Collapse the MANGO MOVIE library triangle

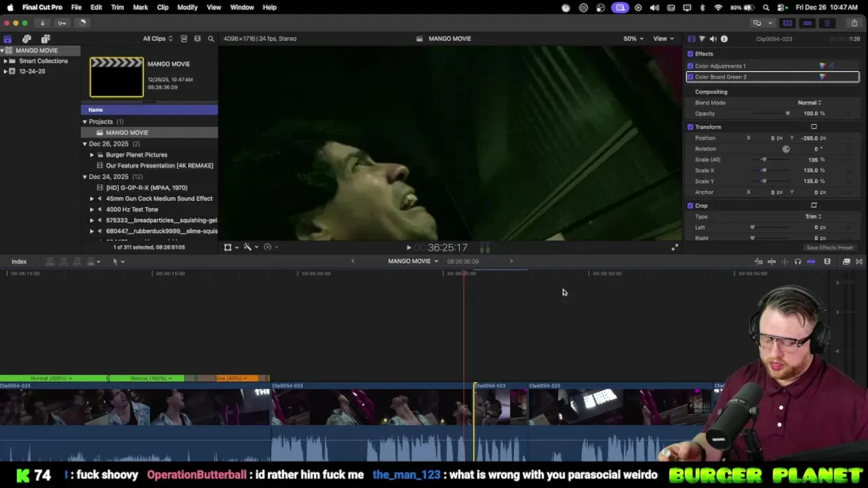pos(3,51)
